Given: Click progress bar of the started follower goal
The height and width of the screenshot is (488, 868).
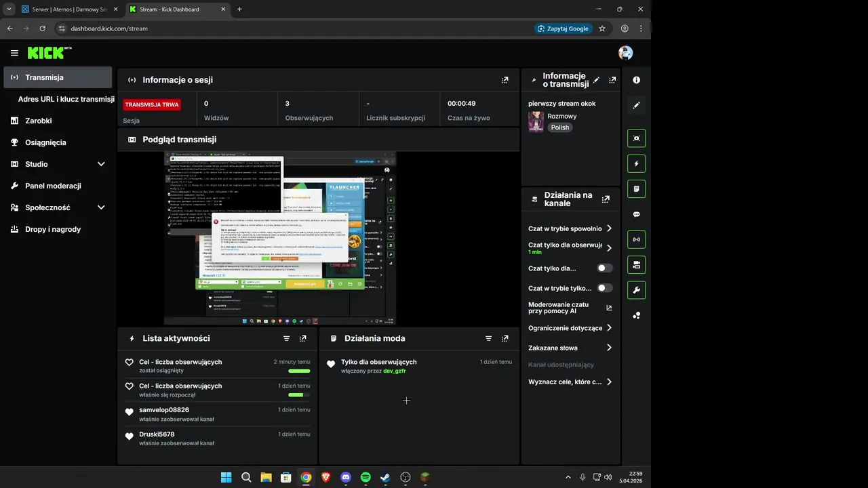Looking at the screenshot, I should [299, 394].
